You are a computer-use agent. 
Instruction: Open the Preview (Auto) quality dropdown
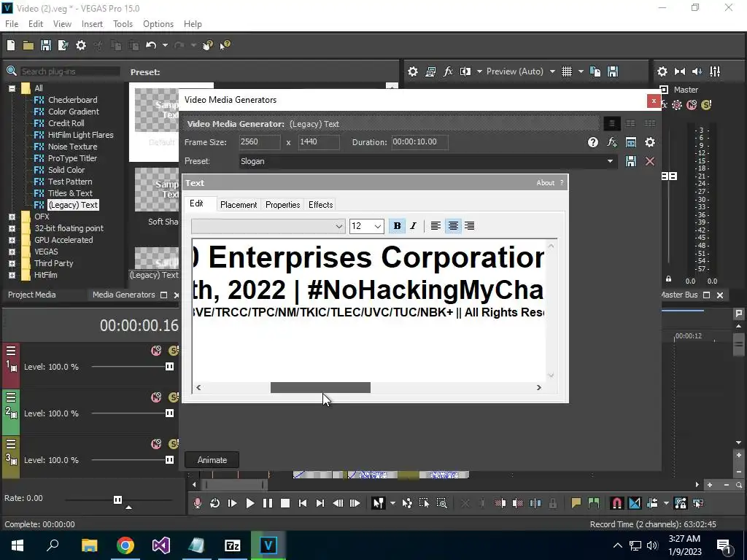pos(552,71)
